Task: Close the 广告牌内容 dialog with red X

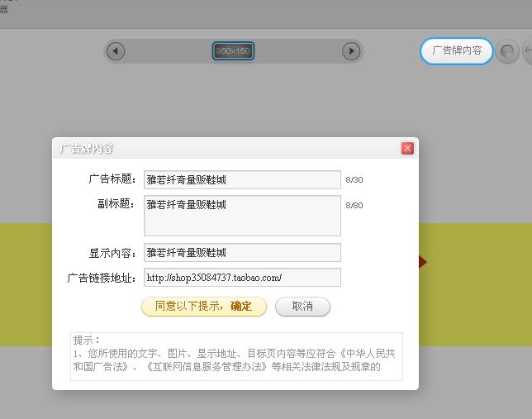Action: (407, 149)
